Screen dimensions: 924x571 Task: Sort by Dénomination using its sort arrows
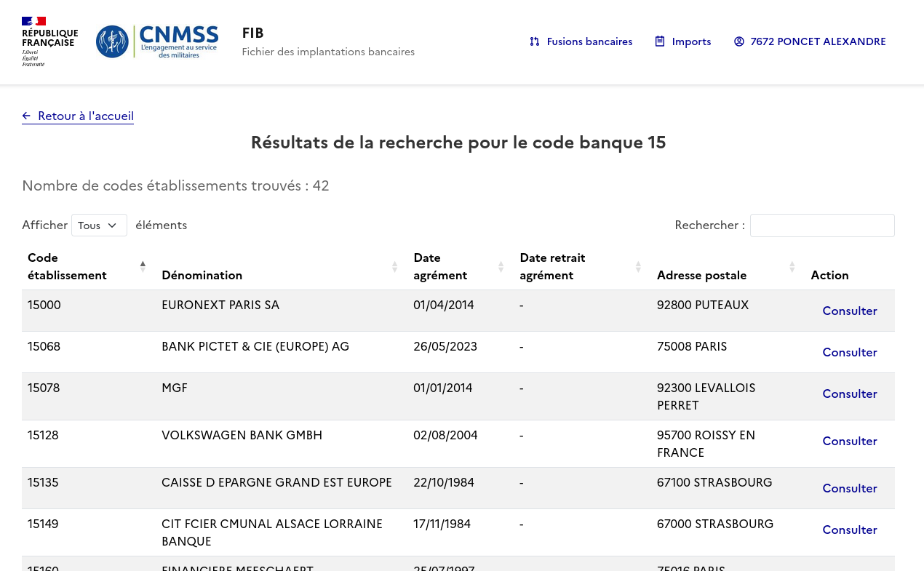pyautogui.click(x=395, y=267)
